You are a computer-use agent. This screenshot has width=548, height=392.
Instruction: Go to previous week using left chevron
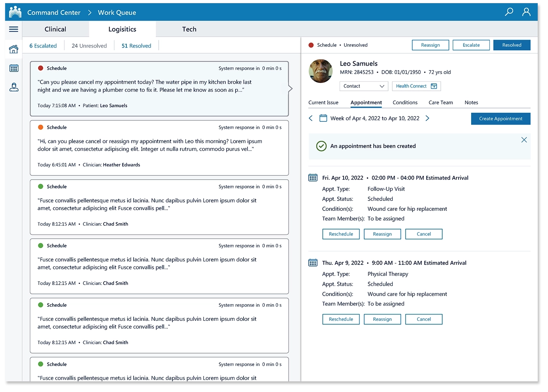(x=311, y=118)
